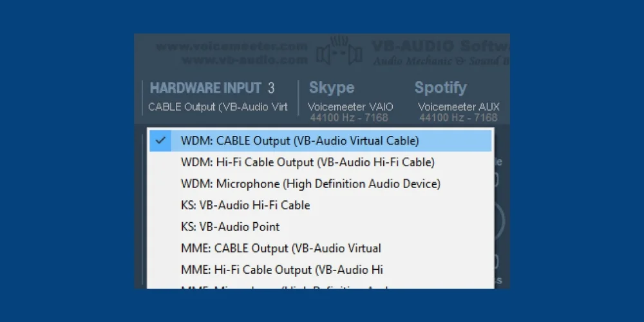This screenshot has width=644, height=322.
Task: Click the Spotify virtual input label
Action: click(440, 88)
